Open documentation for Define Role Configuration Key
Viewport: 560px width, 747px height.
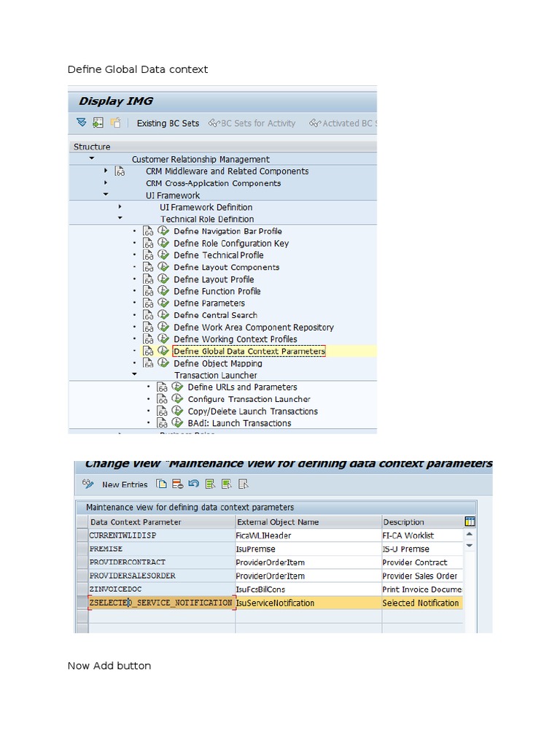point(149,243)
